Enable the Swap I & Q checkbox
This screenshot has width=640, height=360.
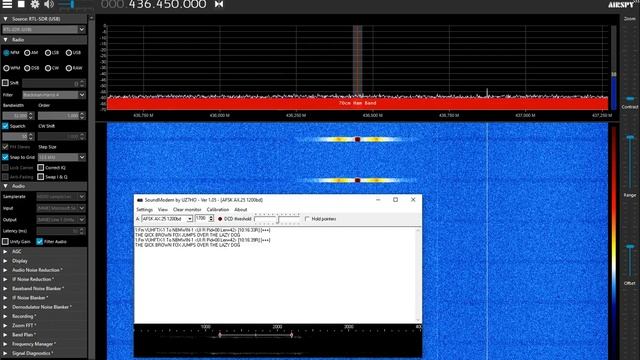[x=40, y=177]
